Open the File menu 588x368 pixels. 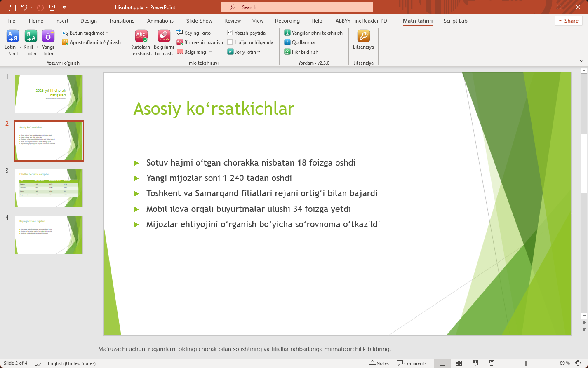(12, 21)
